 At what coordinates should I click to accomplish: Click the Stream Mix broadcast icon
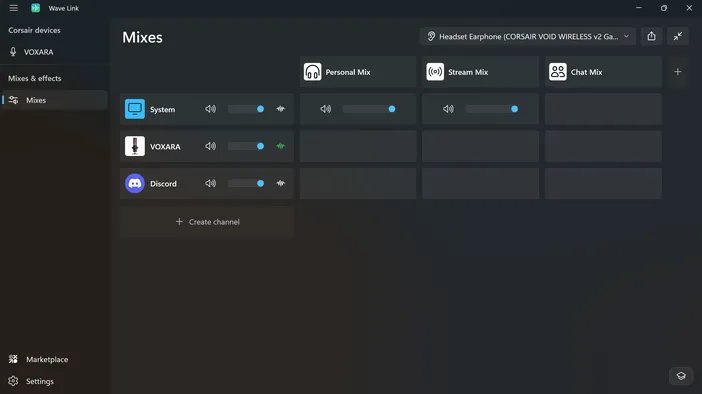435,72
